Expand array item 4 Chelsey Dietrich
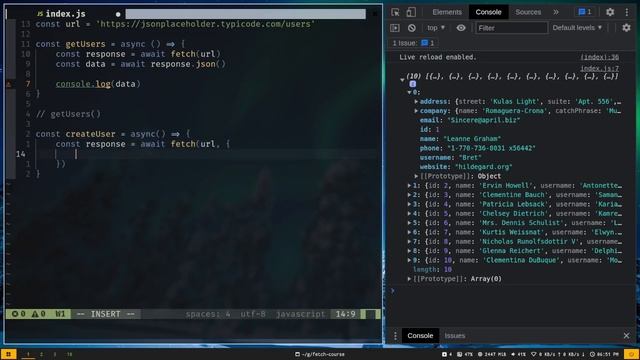 (409, 214)
